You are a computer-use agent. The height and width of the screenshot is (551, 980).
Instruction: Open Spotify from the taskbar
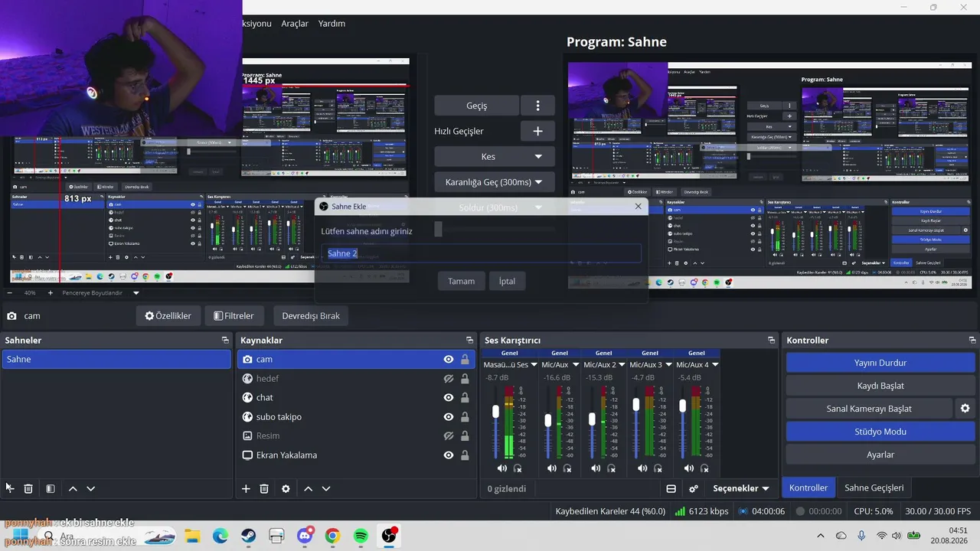361,536
